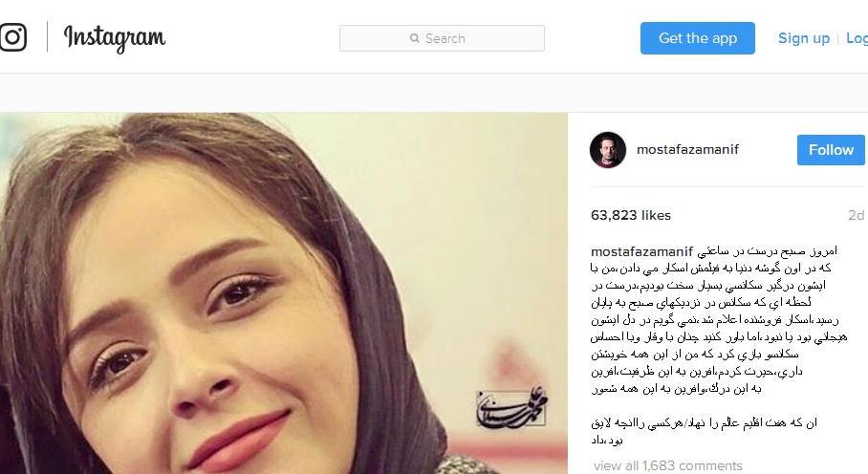This screenshot has width=868, height=474.
Task: Open mostafazamanif's profile avatar picture
Action: tap(607, 150)
